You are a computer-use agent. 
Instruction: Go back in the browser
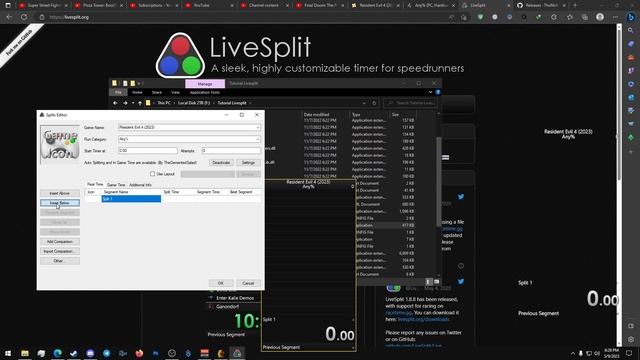9,17
